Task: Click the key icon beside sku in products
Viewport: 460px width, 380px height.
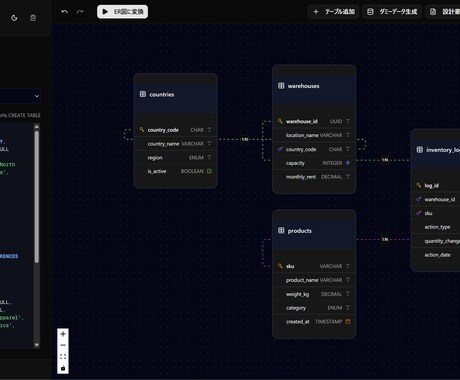Action: tap(280, 266)
